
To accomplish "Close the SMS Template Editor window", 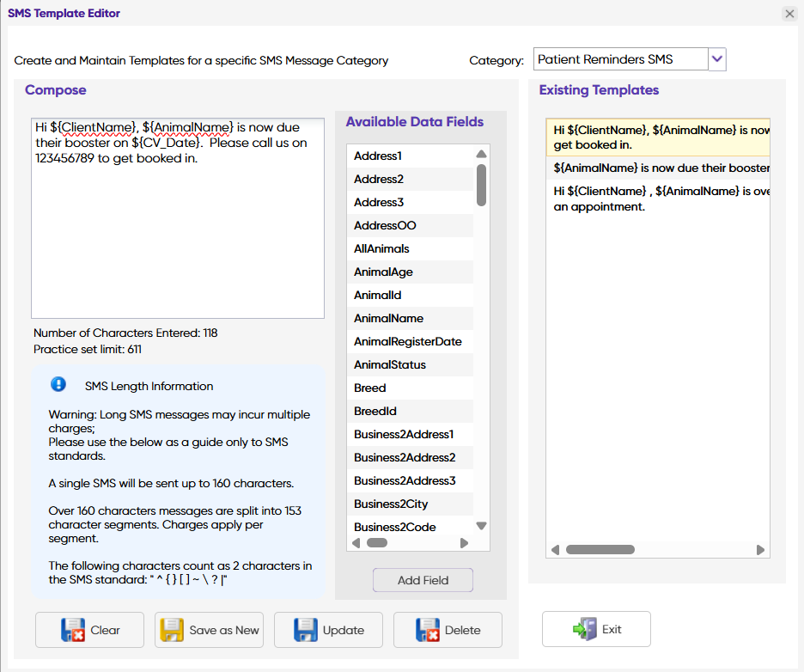I will pyautogui.click(x=789, y=14).
